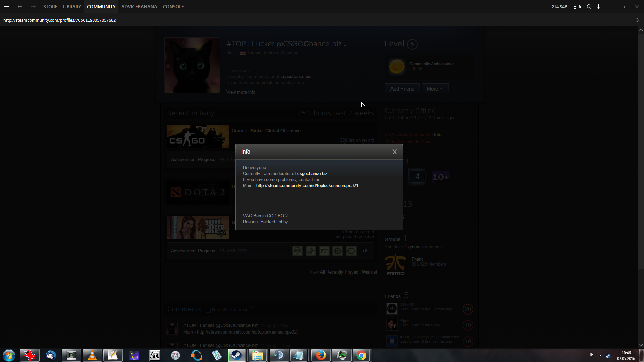This screenshot has height=362, width=644.
Task: Open the CONSOLE tab
Action: click(x=173, y=7)
